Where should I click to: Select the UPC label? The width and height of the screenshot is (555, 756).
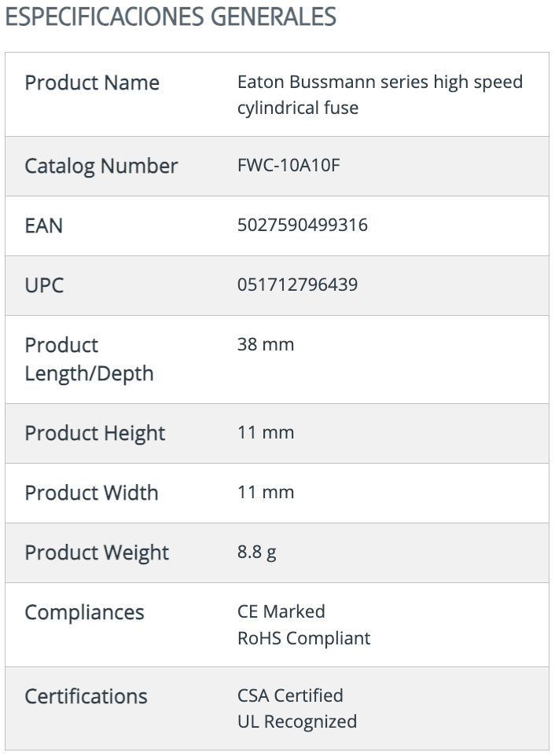[44, 285]
